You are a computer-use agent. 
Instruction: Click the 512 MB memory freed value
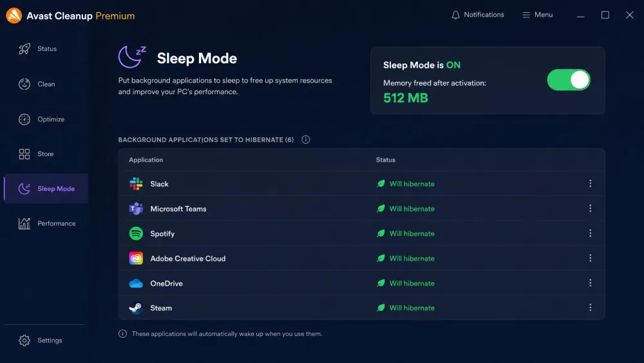pyautogui.click(x=405, y=98)
